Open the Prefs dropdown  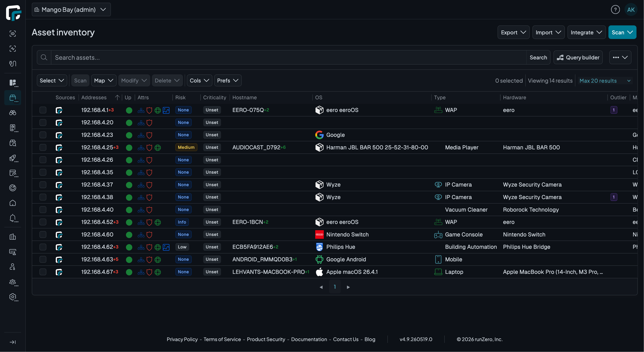tap(227, 80)
